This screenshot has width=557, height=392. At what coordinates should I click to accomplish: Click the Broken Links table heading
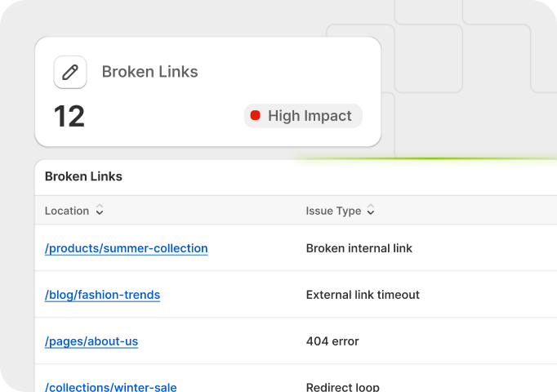pos(83,176)
